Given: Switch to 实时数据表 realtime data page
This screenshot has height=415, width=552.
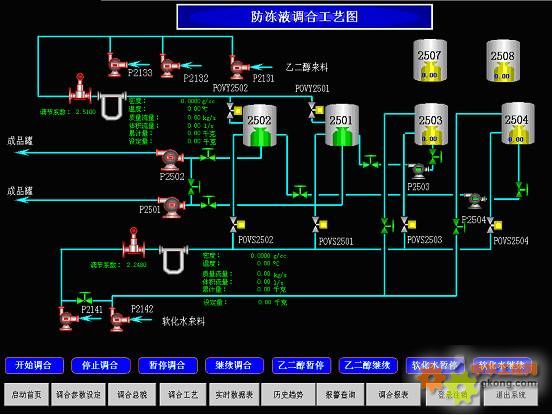Looking at the screenshot, I should (234, 395).
